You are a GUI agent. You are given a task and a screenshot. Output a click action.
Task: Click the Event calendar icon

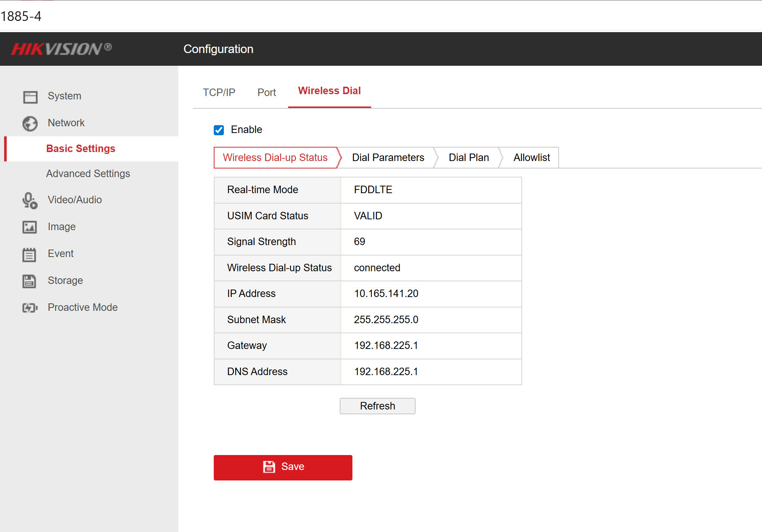(30, 254)
